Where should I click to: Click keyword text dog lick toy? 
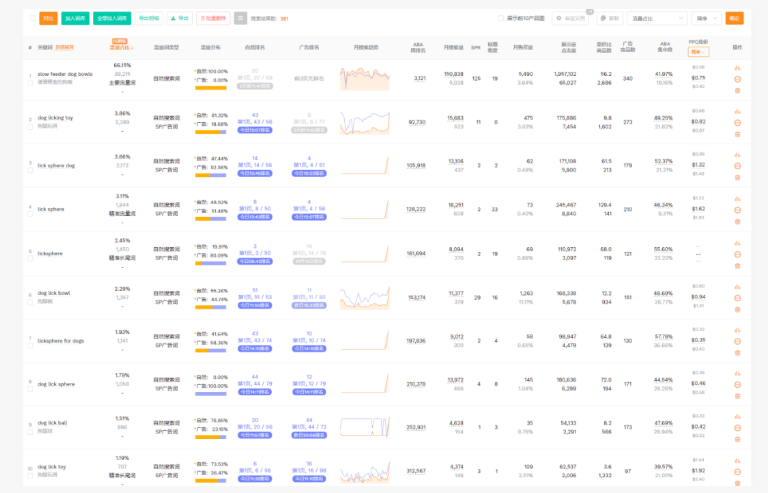pos(52,467)
